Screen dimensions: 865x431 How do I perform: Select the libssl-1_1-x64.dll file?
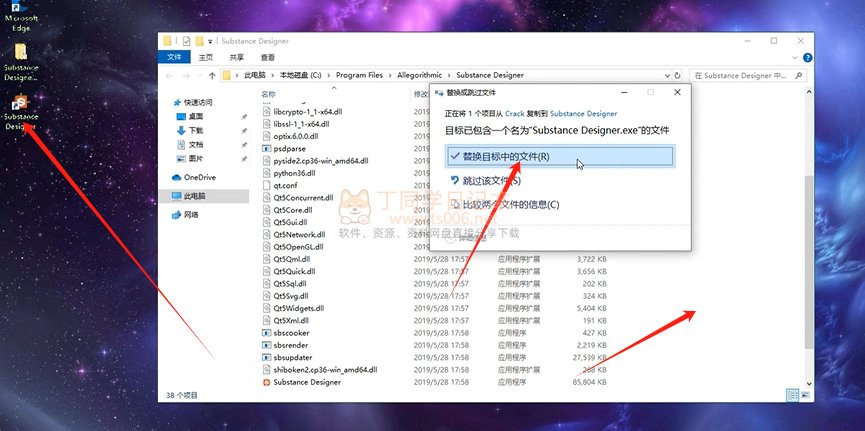pyautogui.click(x=301, y=124)
